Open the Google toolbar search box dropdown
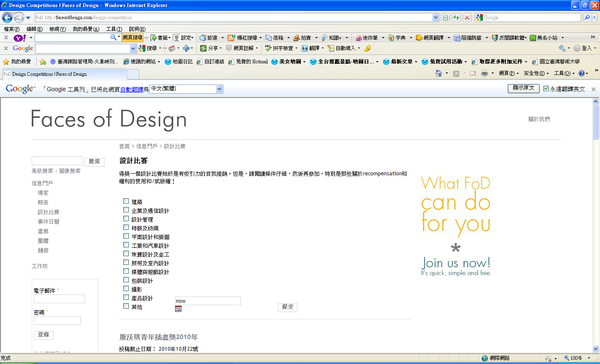The image size is (600, 364). click(x=133, y=48)
